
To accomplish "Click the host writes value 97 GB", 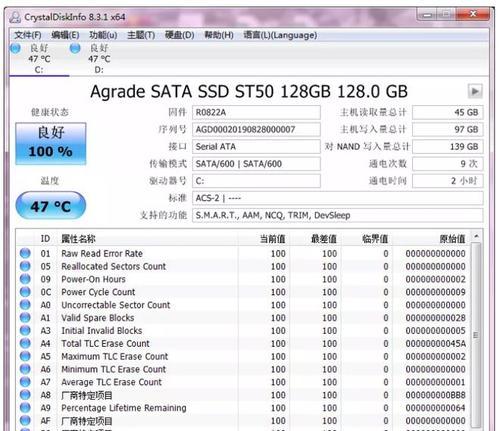I will point(448,129).
